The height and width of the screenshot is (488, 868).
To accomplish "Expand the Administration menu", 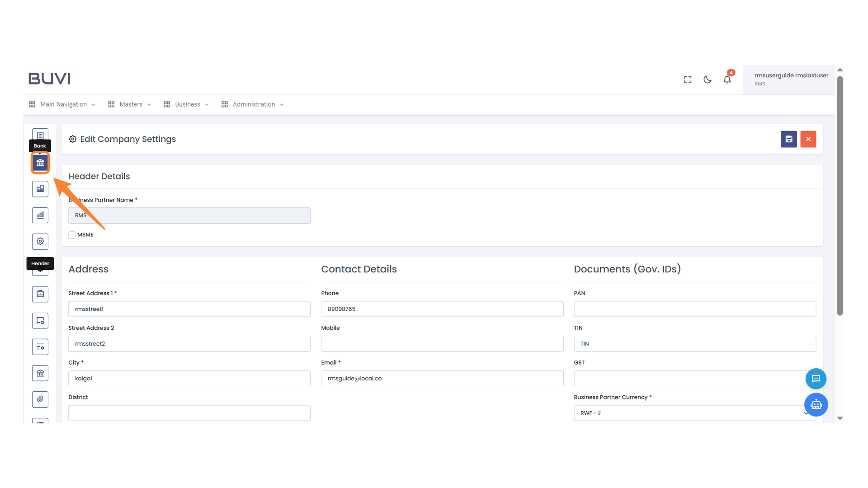I will click(x=253, y=104).
